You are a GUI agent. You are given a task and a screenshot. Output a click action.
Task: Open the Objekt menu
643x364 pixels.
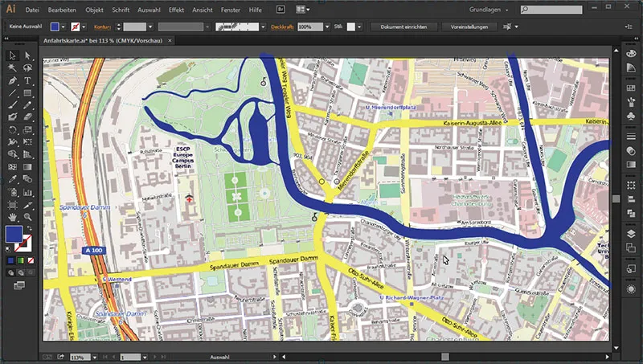tap(94, 10)
